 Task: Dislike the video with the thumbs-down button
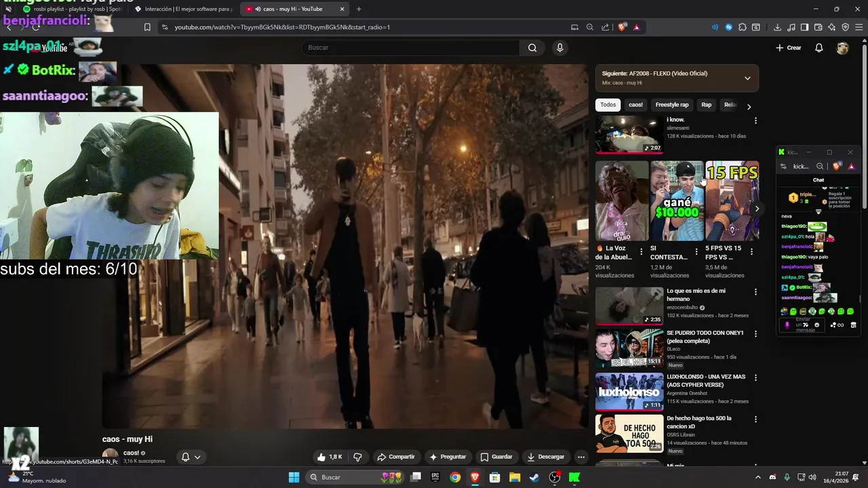(x=357, y=457)
